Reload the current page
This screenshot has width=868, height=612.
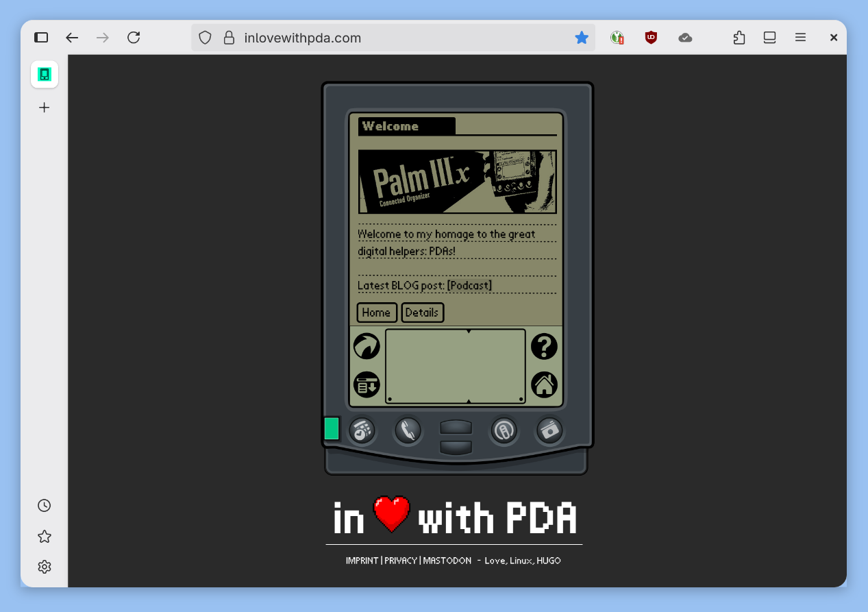(x=134, y=38)
